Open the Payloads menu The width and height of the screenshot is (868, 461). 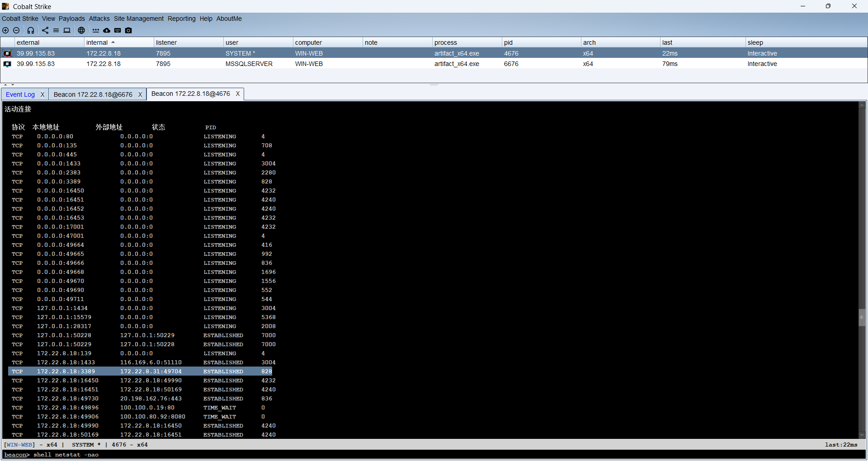click(72, 19)
